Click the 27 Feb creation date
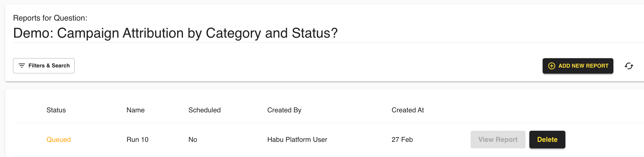 coord(402,139)
